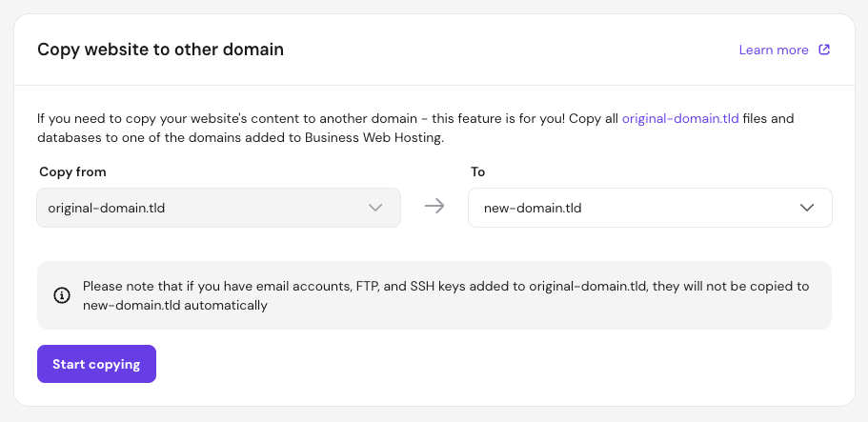Click the 'Copy from' field label
868x422 pixels.
(72, 172)
